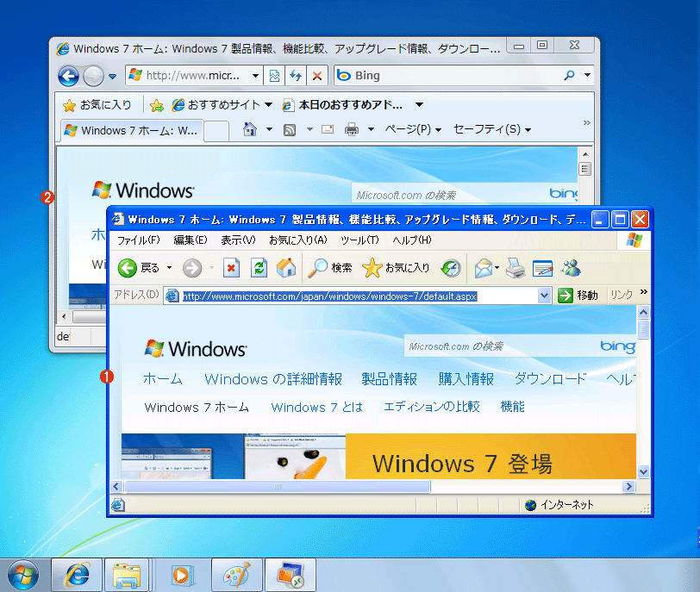
Task: Click Refresh icon in XP IE toolbar
Action: point(259,268)
